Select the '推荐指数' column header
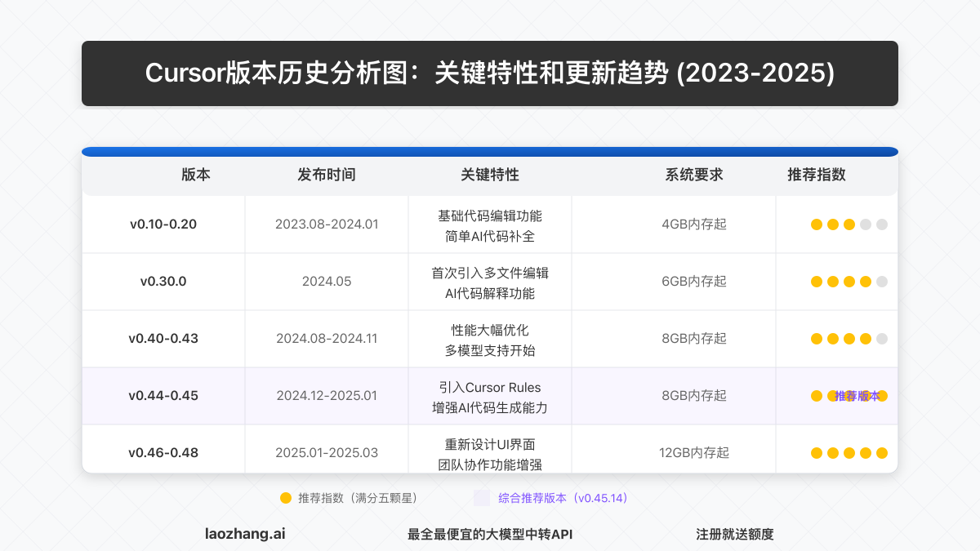Image resolution: width=980 pixels, height=551 pixels. [x=817, y=175]
